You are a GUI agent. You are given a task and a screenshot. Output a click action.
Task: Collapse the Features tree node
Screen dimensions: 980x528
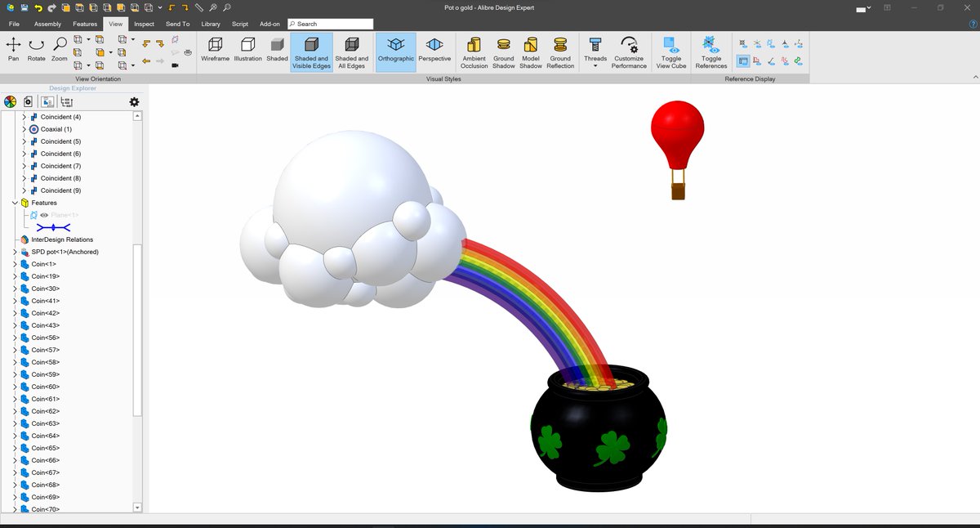[x=15, y=203]
